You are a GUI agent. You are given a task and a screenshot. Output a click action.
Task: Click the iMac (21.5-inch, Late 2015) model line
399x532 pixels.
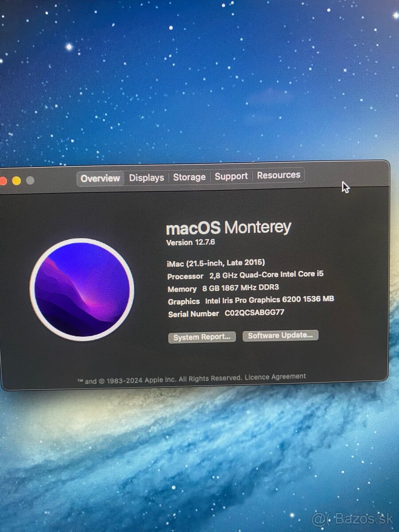pyautogui.click(x=216, y=262)
